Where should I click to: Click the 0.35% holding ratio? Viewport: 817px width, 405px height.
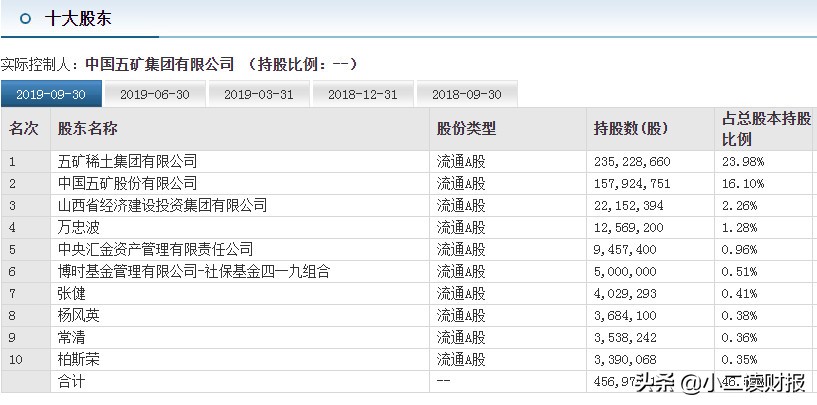pos(739,360)
